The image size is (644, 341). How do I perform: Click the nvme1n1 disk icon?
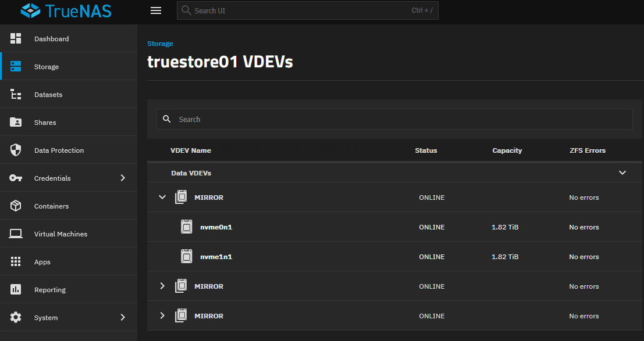[x=187, y=256]
